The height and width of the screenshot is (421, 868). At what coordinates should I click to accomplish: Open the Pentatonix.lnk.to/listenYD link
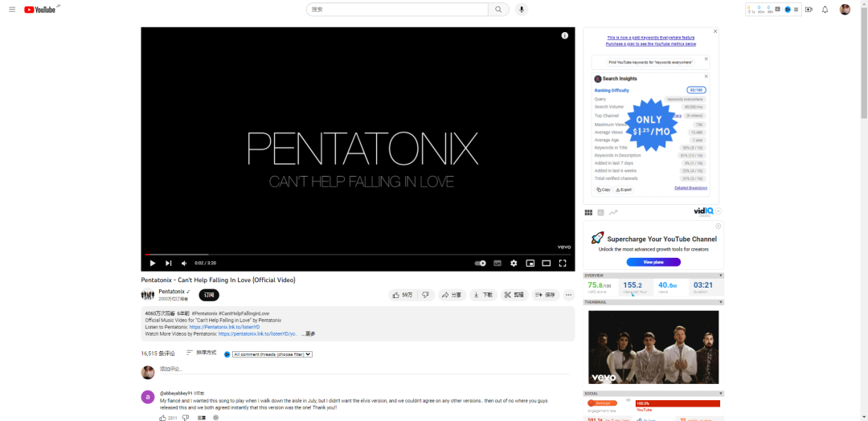[224, 327]
